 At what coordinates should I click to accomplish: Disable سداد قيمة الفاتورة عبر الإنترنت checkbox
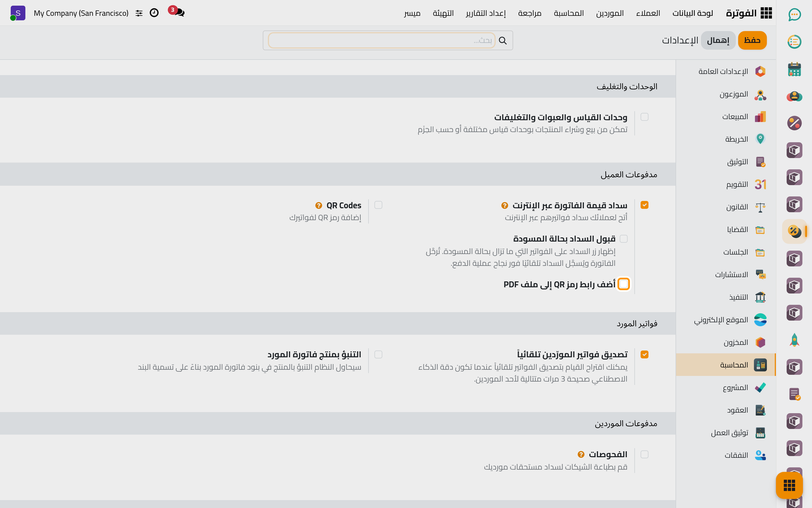645,205
